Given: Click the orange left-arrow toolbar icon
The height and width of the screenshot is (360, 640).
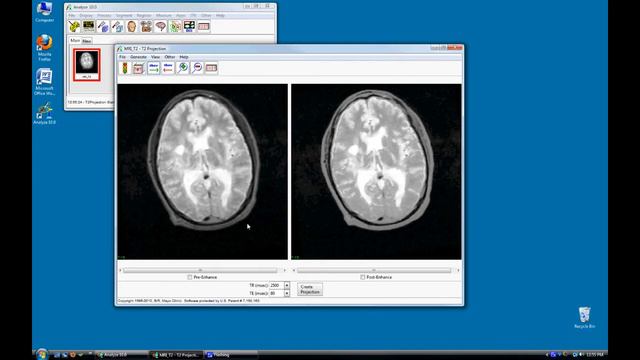Looking at the screenshot, I should pyautogui.click(x=168, y=68).
